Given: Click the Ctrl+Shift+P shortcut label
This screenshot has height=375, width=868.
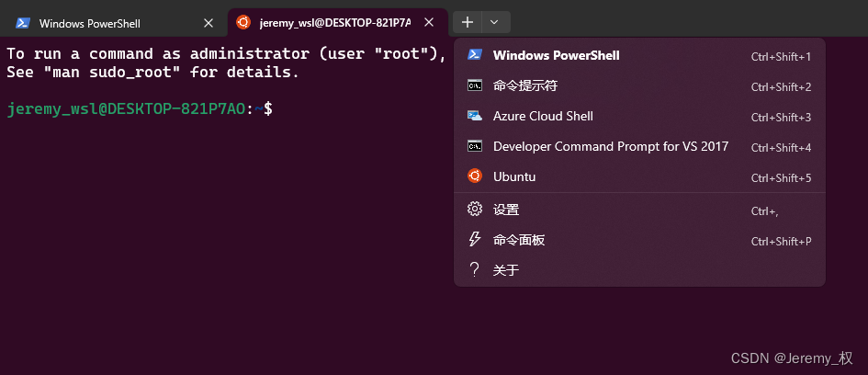Looking at the screenshot, I should click(781, 242).
